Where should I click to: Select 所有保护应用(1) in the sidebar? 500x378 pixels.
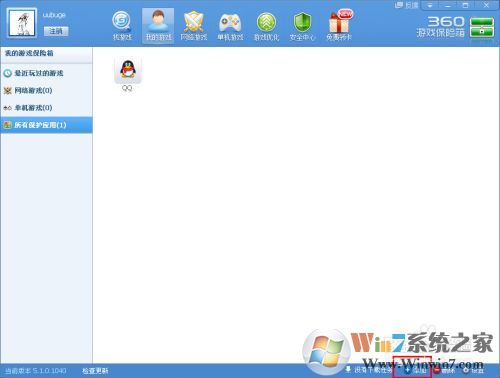click(x=46, y=125)
